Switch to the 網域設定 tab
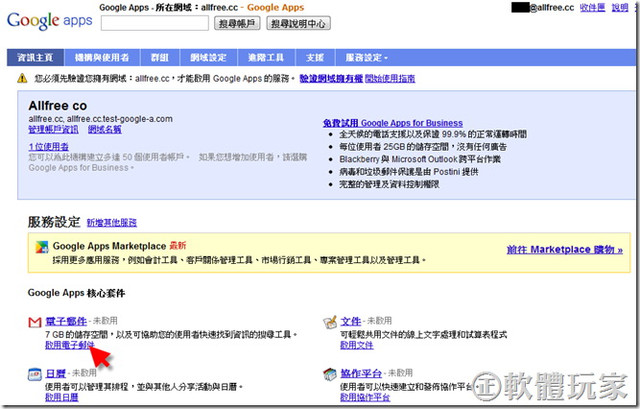 coord(209,58)
